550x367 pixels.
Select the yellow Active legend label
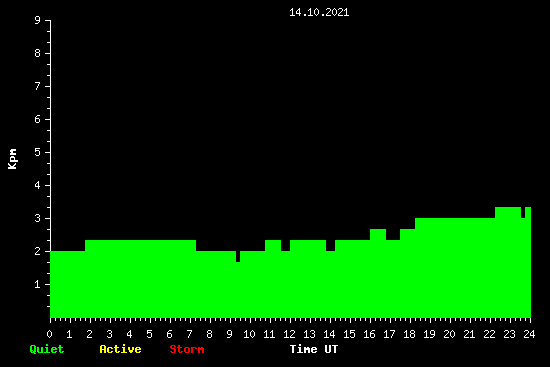(120, 349)
